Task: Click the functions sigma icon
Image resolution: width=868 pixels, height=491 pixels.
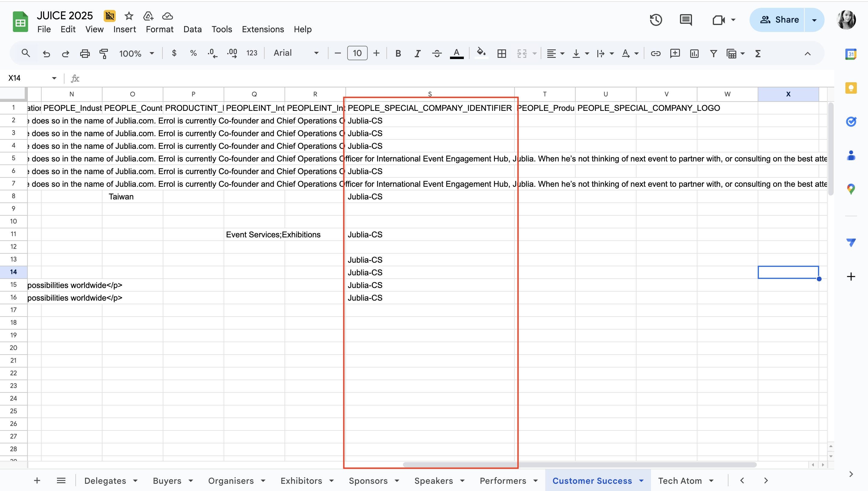Action: (758, 53)
